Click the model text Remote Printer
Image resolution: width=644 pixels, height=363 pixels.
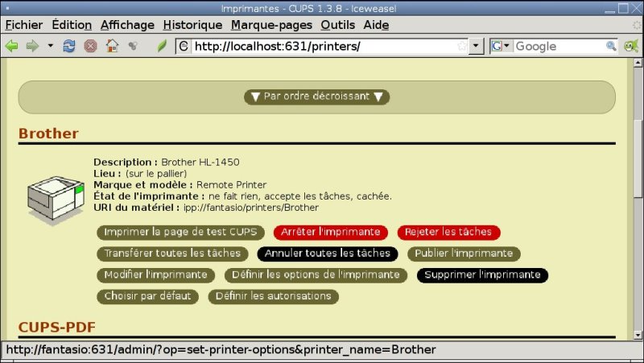click(231, 185)
